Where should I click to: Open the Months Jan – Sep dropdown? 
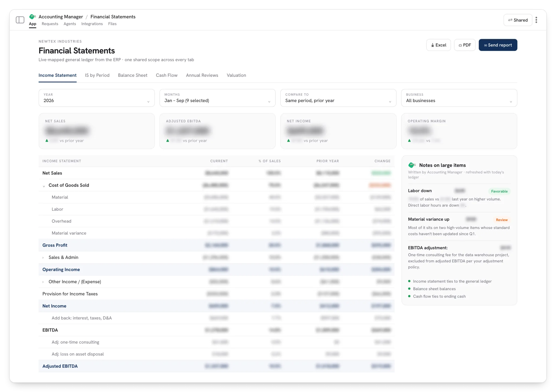[217, 98]
